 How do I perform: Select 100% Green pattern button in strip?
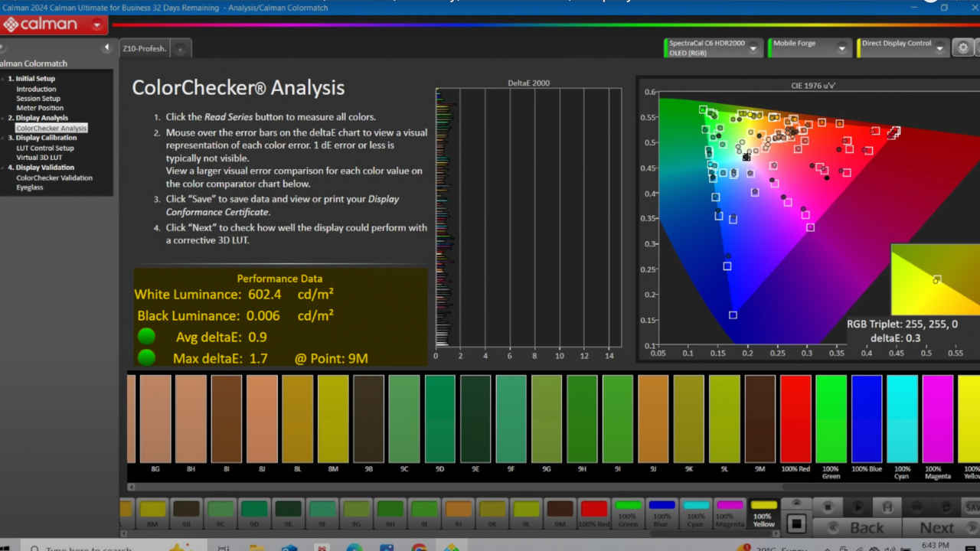click(628, 514)
